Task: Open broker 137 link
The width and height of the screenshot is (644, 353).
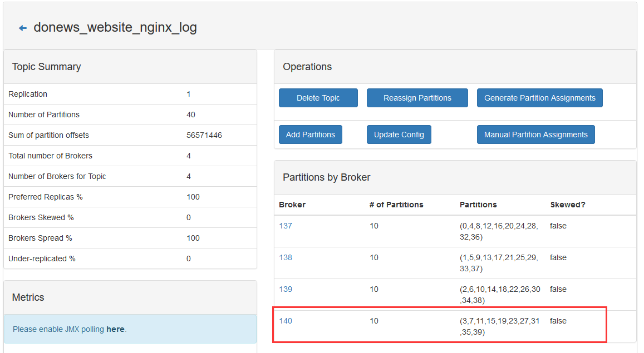Action: 286,226
